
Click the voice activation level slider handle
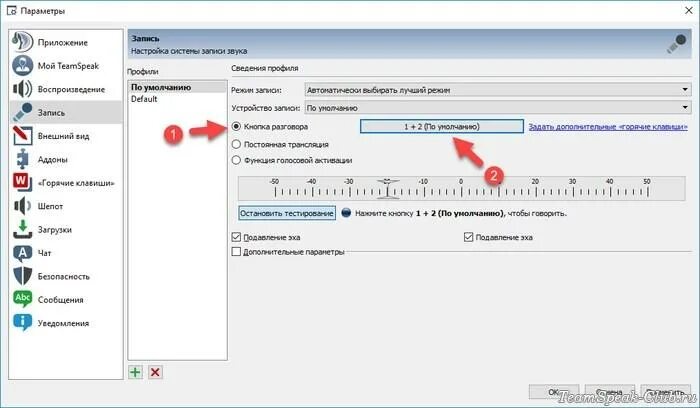(x=387, y=188)
